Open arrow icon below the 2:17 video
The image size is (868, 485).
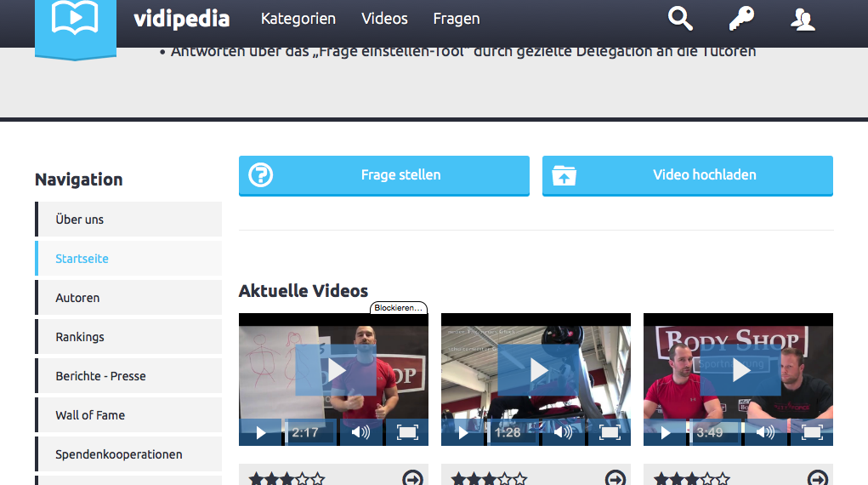click(412, 478)
